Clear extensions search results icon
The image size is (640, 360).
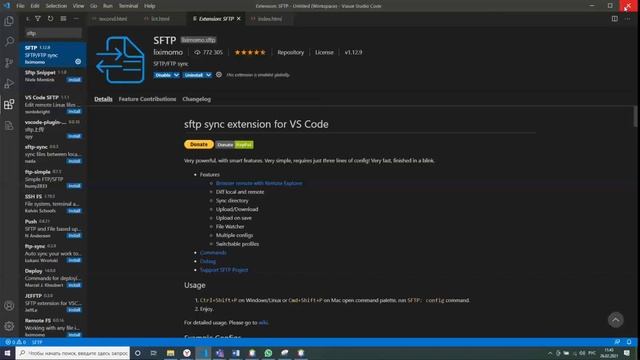click(x=63, y=19)
